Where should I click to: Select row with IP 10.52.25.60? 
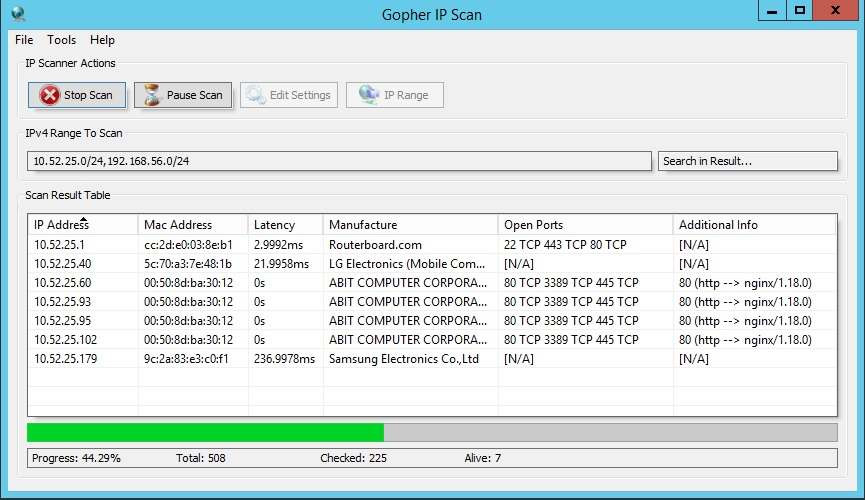point(432,283)
